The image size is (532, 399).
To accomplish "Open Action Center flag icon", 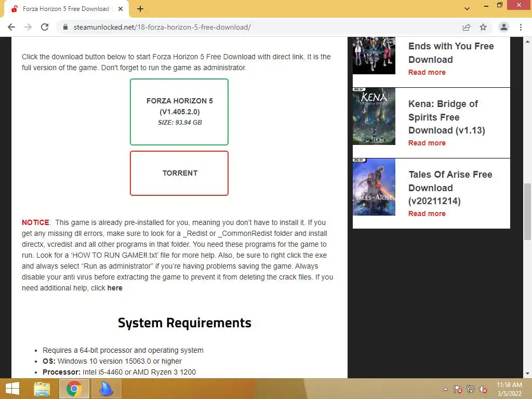I will [458, 389].
